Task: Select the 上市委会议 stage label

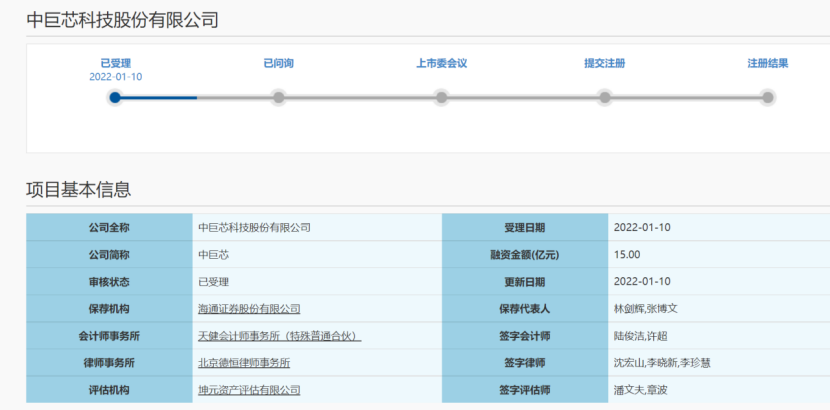Action: pos(441,63)
